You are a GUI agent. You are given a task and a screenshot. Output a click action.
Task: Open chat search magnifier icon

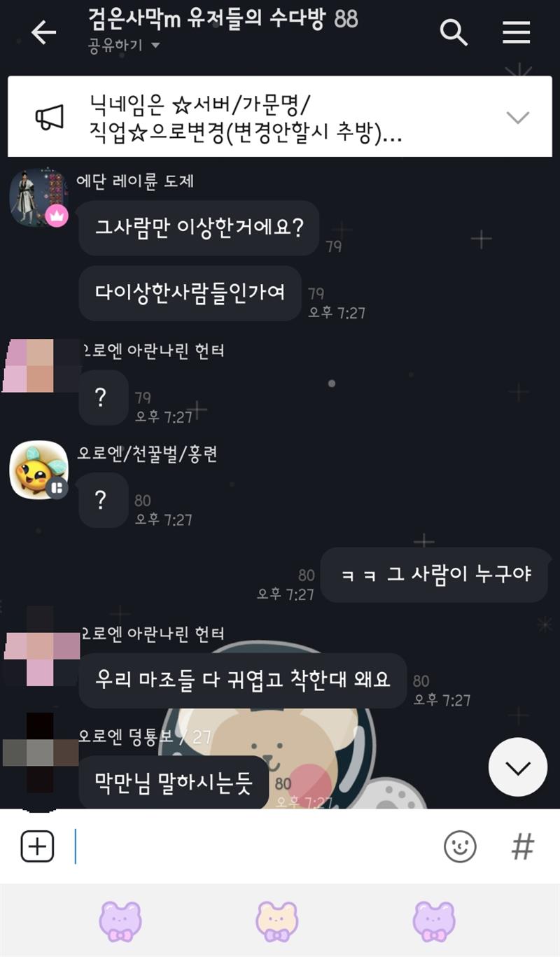454,32
